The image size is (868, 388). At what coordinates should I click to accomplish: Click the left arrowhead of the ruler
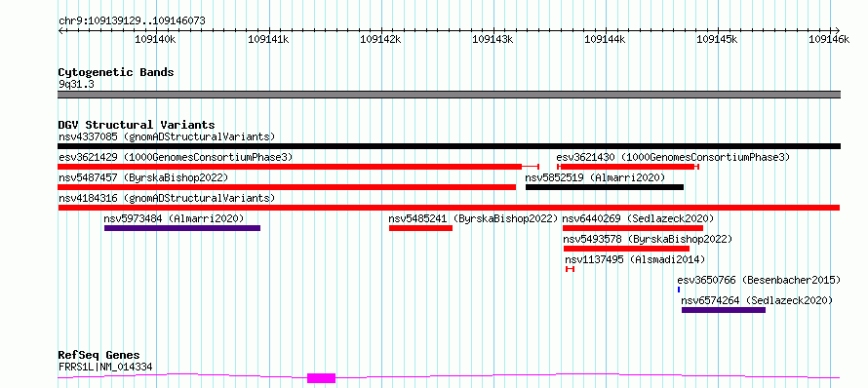[60, 30]
